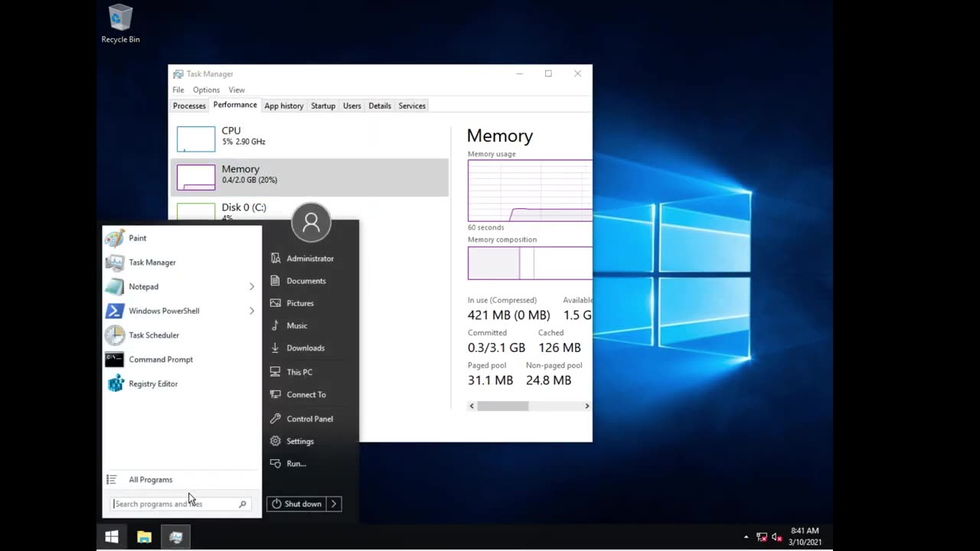Click the scrollbar left arrow
The width and height of the screenshot is (980, 551).
click(x=472, y=406)
